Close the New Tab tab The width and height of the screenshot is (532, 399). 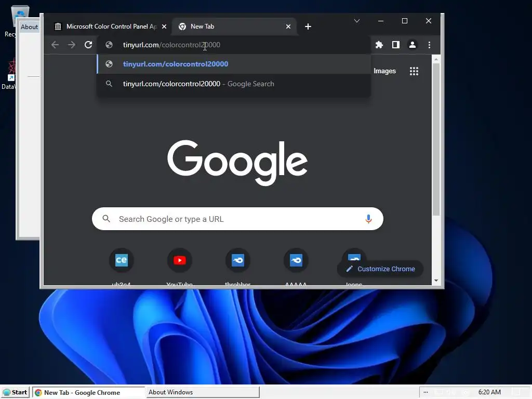tap(288, 26)
